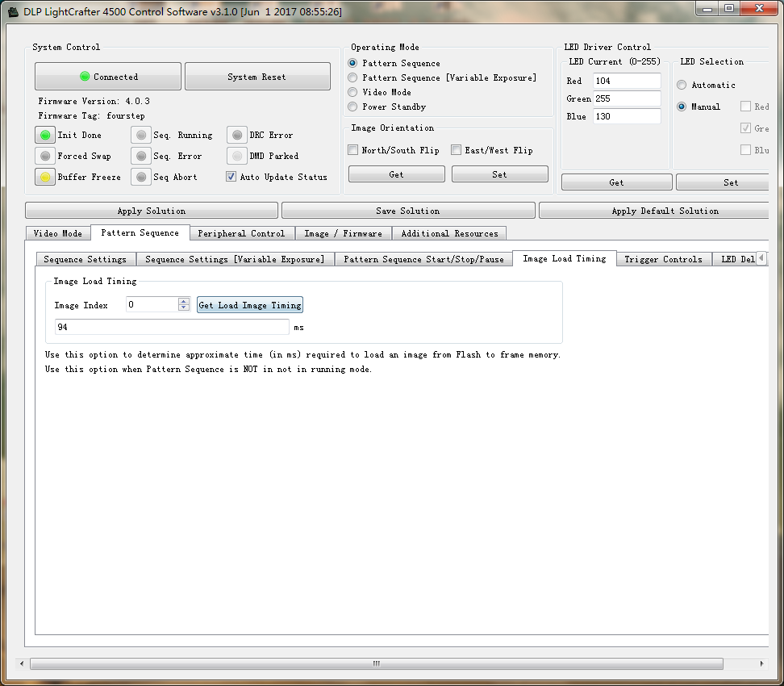Screen dimensions: 784x686
Task: Click the load timing result field
Action: 172,327
